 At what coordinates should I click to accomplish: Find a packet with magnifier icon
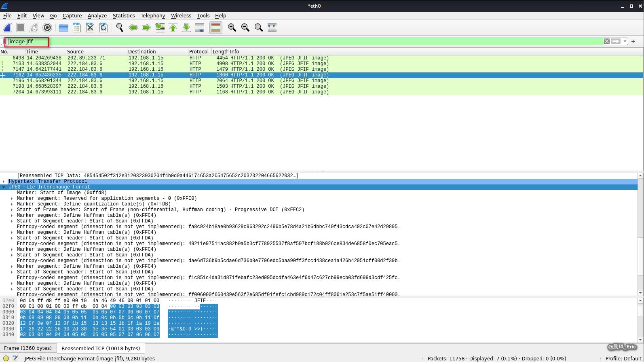tap(119, 28)
